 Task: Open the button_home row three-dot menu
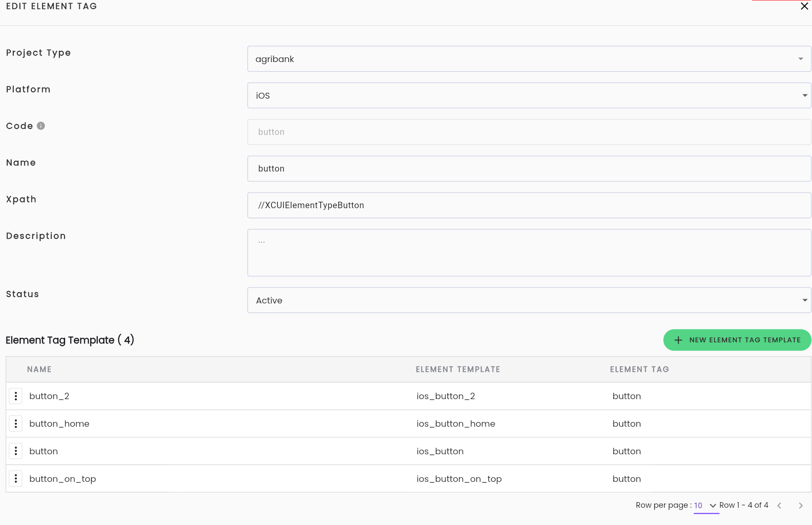[16, 424]
